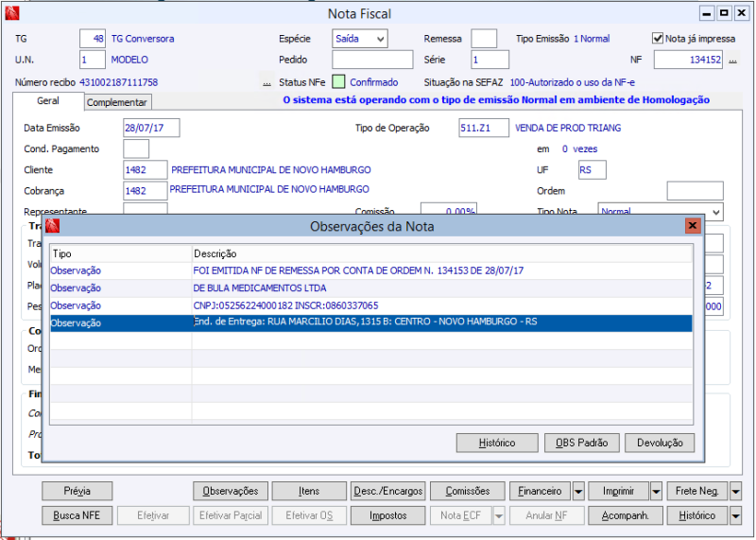Expand the Frete Neg. button arrow
Viewport: 756px width, 540px height.
(735, 491)
